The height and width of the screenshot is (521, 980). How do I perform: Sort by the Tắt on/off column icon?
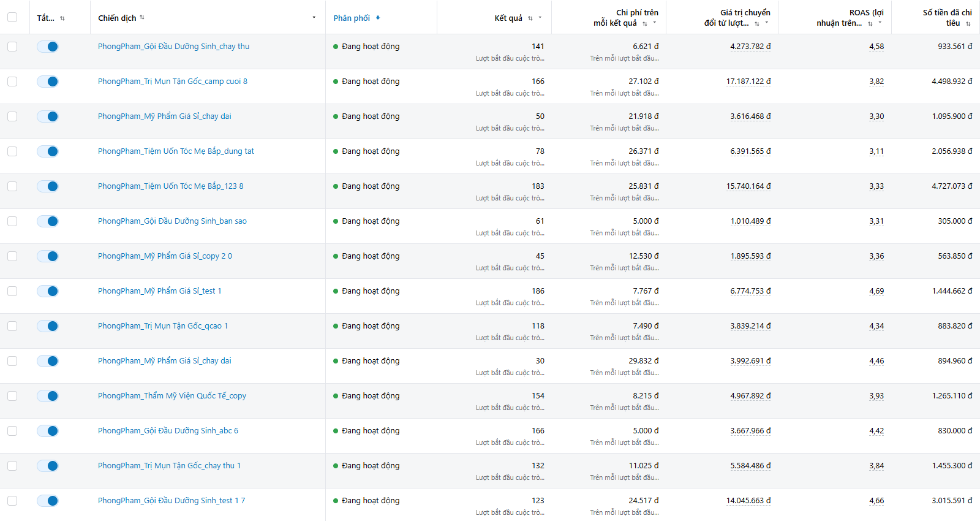62,18
